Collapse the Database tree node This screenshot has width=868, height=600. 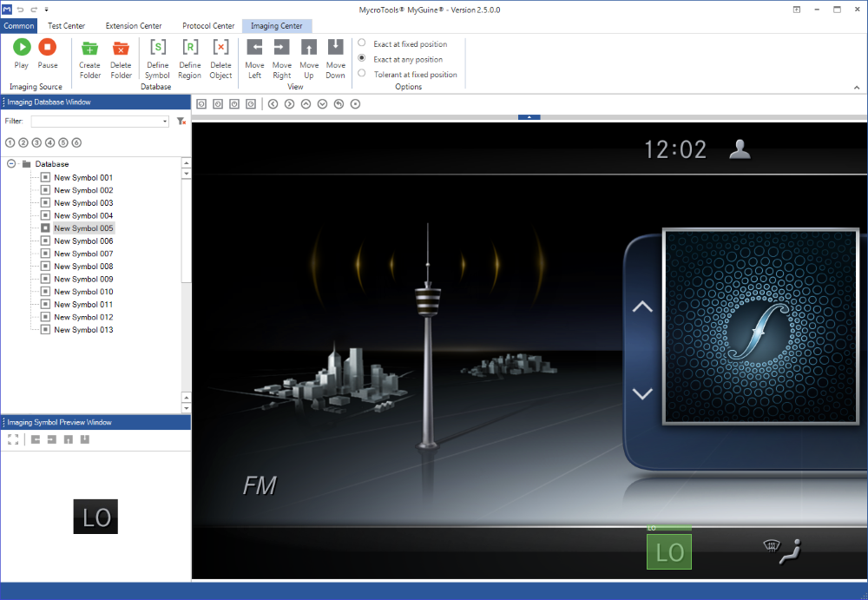tap(11, 164)
